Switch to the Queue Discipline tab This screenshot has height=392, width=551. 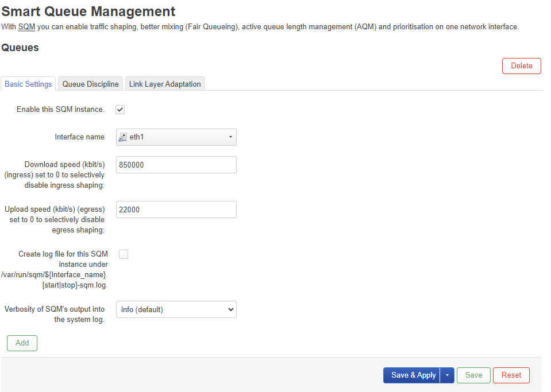point(90,84)
